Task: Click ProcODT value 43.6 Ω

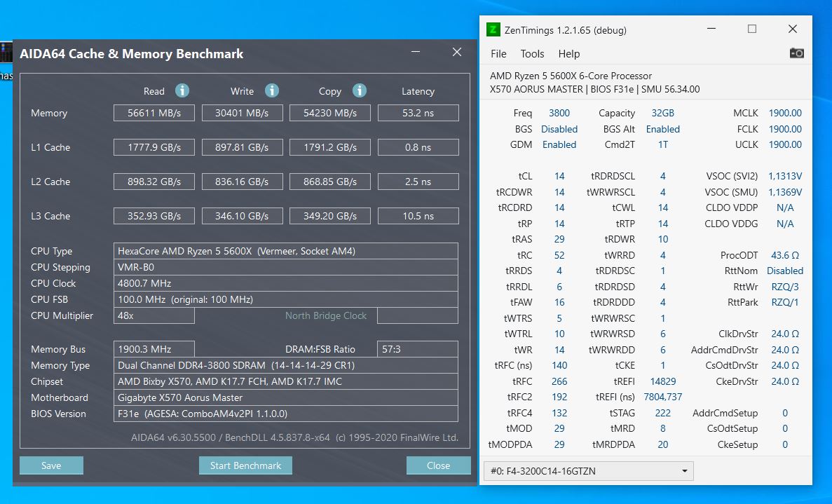Action: (785, 255)
